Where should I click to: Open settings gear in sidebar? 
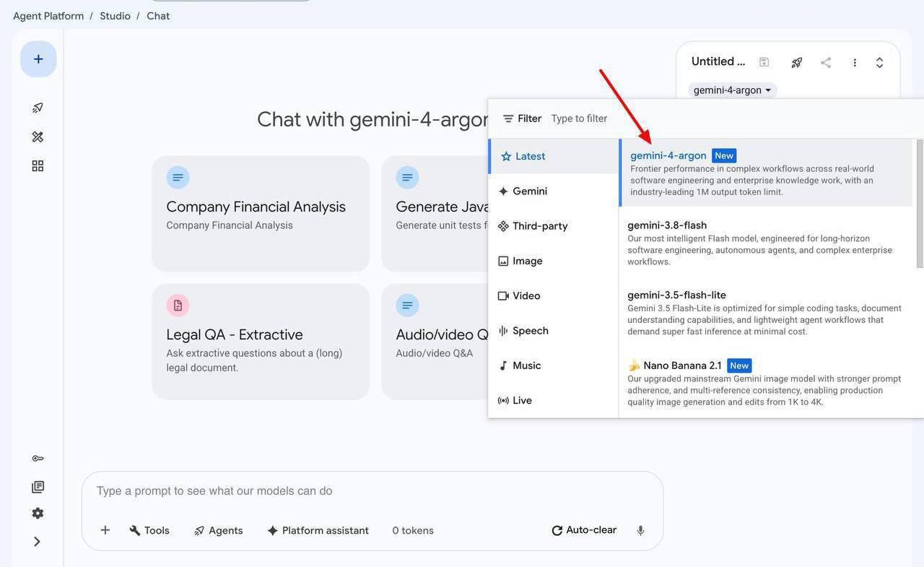[38, 514]
